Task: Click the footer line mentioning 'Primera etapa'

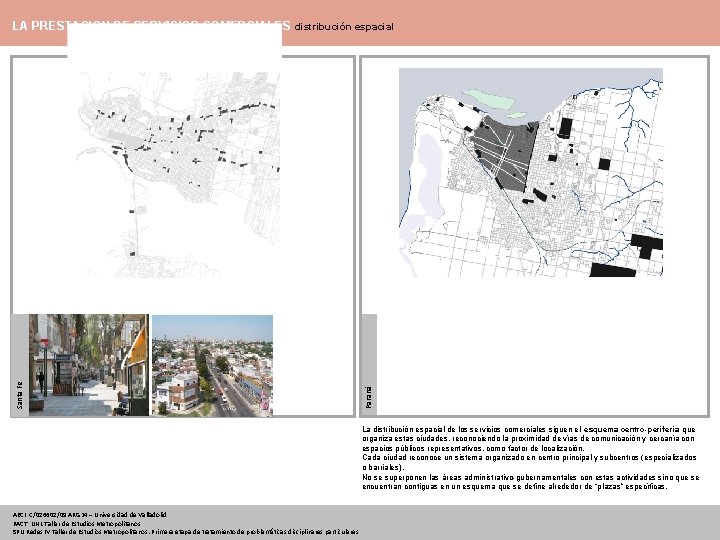Action: (186, 532)
